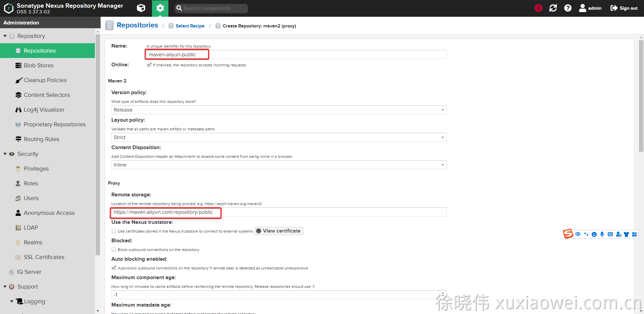Image resolution: width=644 pixels, height=314 pixels.
Task: Click the admin user account icon
Action: click(583, 8)
